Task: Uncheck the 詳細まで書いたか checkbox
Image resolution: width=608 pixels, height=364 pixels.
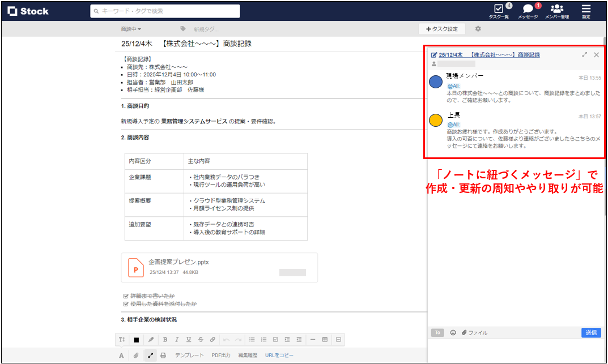Action: [x=126, y=296]
